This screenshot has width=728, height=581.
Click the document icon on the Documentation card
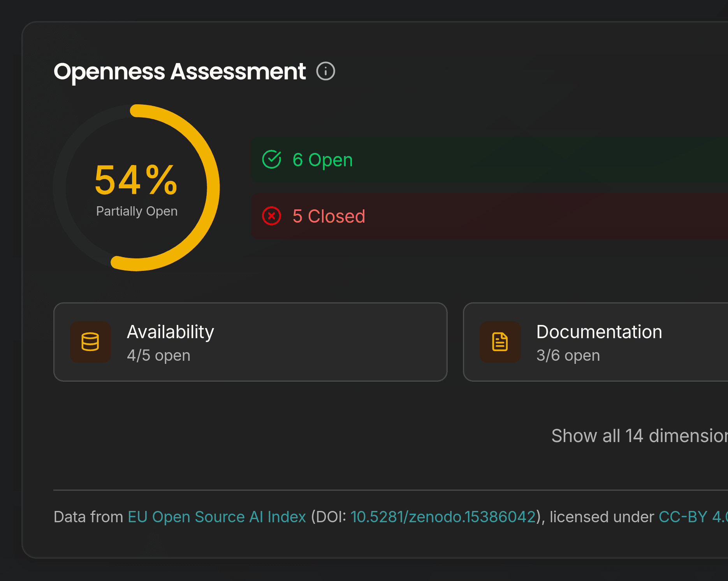tap(499, 341)
